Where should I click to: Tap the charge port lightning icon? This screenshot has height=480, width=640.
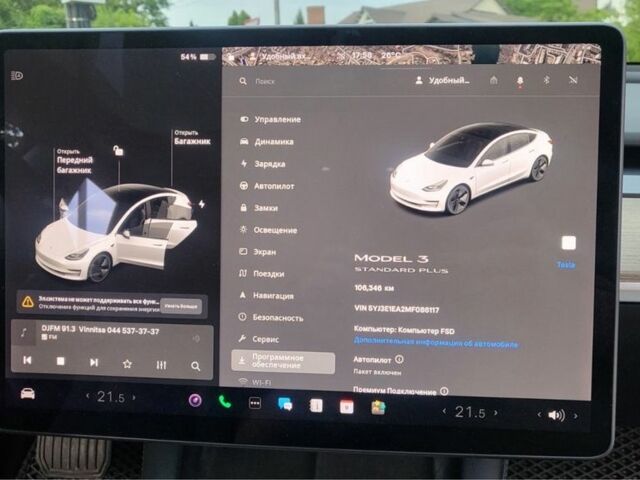coord(202,204)
